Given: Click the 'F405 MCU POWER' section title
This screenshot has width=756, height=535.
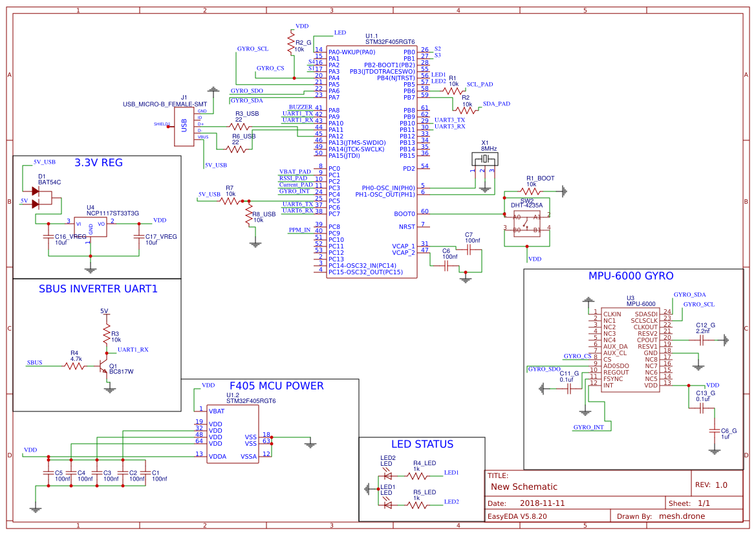Looking at the screenshot, I should [276, 386].
